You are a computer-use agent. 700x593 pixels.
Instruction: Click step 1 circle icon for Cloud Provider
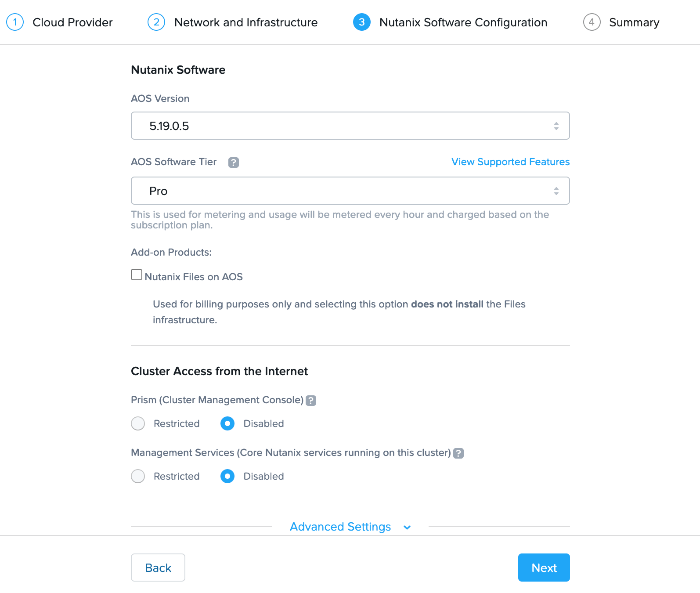click(15, 22)
